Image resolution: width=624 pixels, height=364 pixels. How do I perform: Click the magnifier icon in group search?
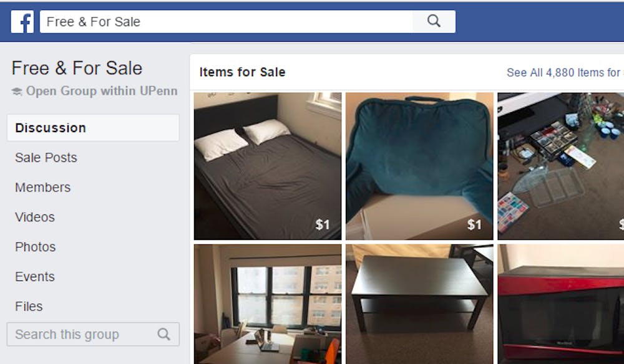pyautogui.click(x=163, y=334)
